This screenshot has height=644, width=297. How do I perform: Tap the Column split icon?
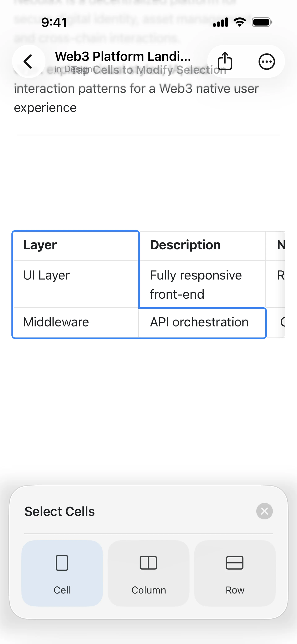click(148, 563)
